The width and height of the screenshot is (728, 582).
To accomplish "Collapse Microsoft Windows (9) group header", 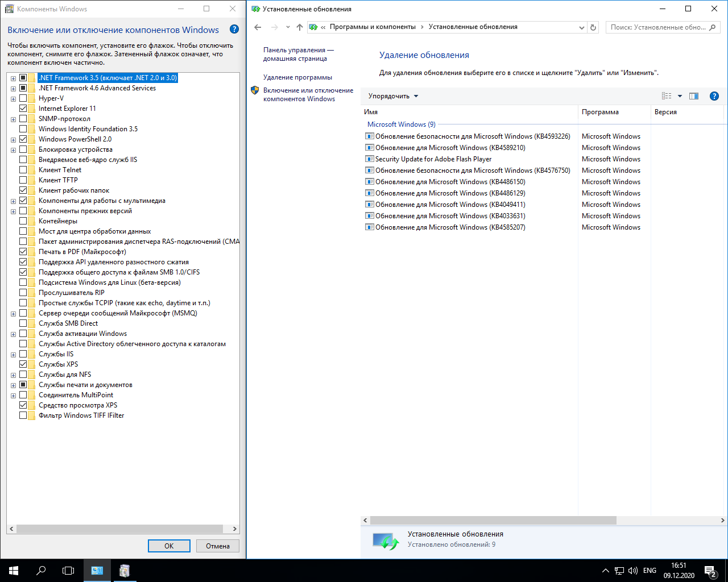I will 402,124.
